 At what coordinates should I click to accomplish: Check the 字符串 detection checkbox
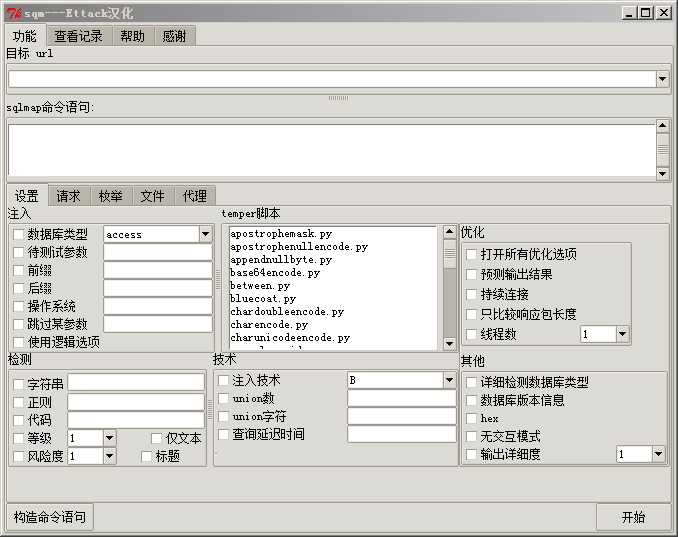[x=19, y=384]
